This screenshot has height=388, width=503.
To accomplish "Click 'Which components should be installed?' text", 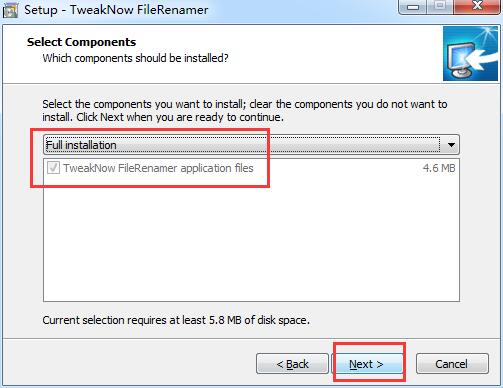I will pyautogui.click(x=135, y=58).
